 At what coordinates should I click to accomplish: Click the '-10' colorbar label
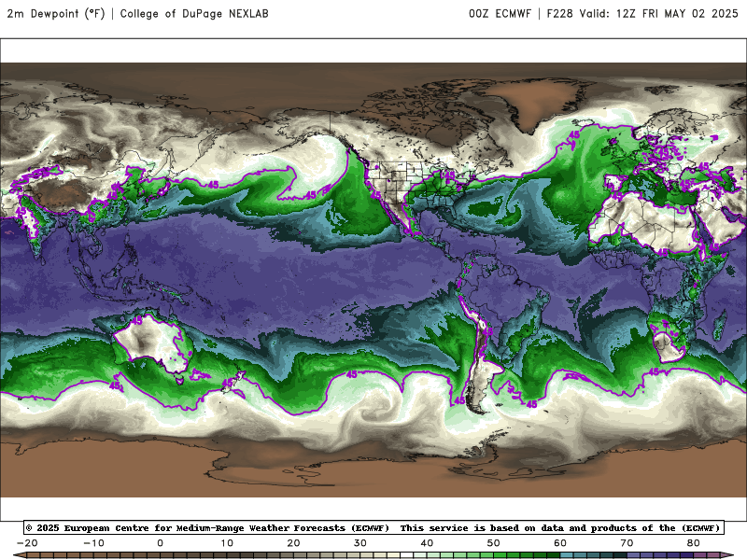click(93, 543)
